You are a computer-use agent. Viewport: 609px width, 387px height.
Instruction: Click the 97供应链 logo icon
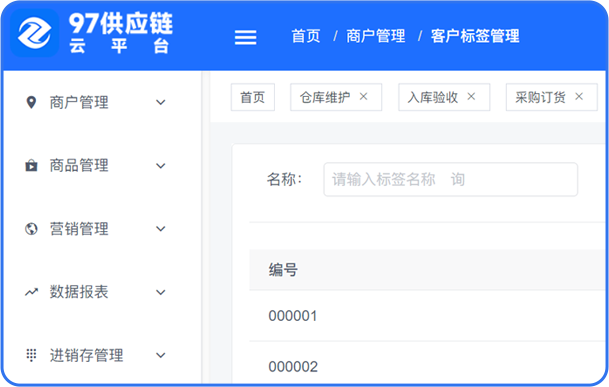tap(35, 33)
